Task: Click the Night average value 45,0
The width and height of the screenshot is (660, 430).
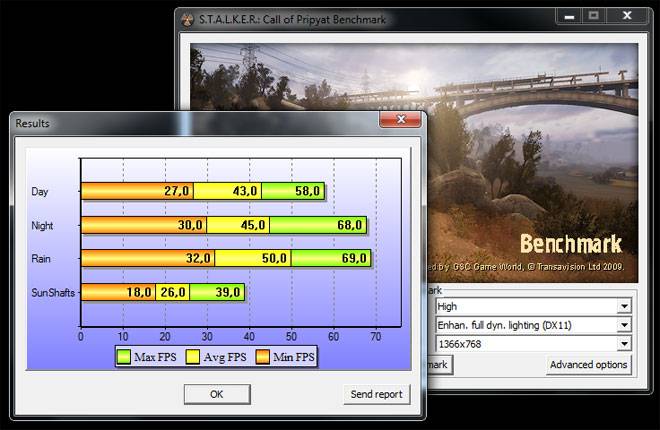Action: click(253, 225)
